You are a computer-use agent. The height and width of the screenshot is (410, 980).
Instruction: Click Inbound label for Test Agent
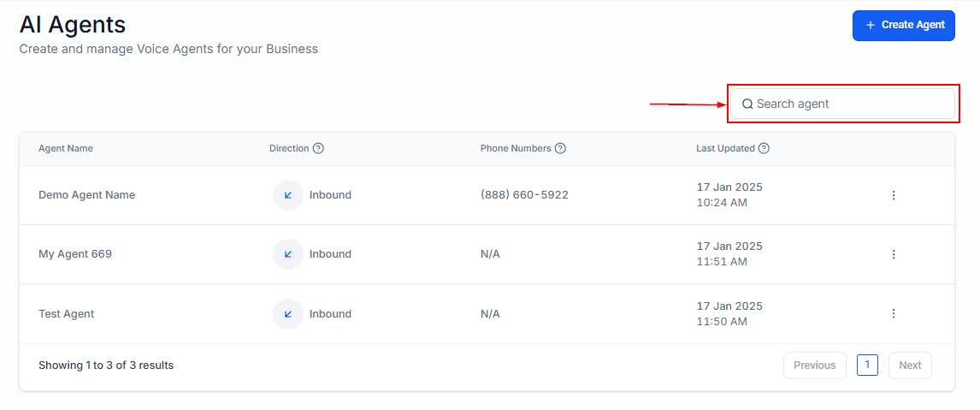331,313
